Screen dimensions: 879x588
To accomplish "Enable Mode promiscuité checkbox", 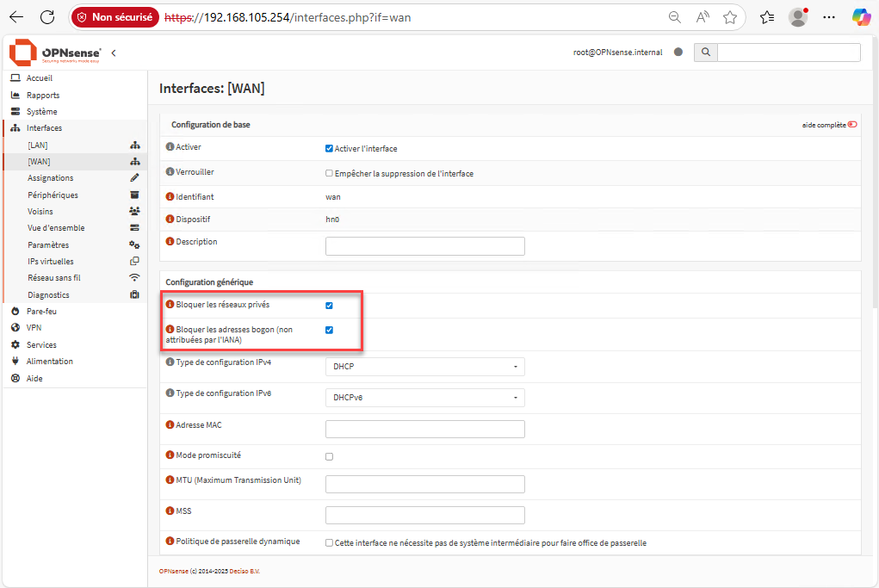I will coord(329,456).
